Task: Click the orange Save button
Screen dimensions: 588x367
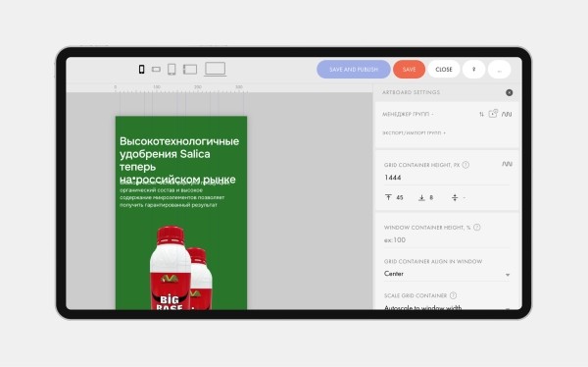Action: (409, 70)
